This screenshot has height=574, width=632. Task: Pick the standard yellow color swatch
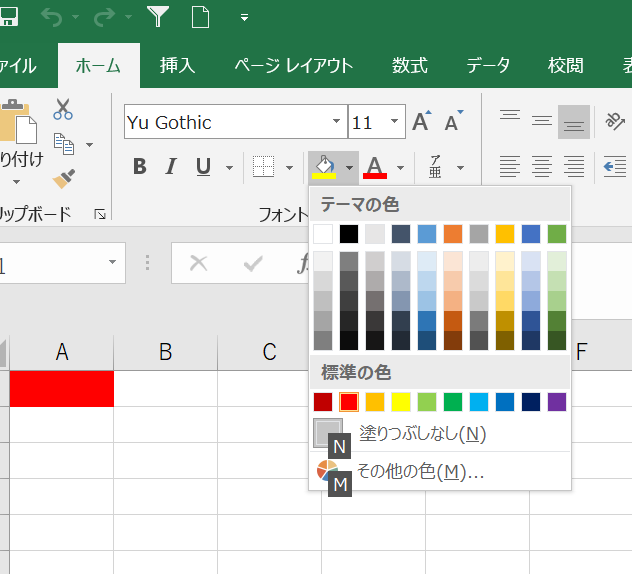pos(401,402)
